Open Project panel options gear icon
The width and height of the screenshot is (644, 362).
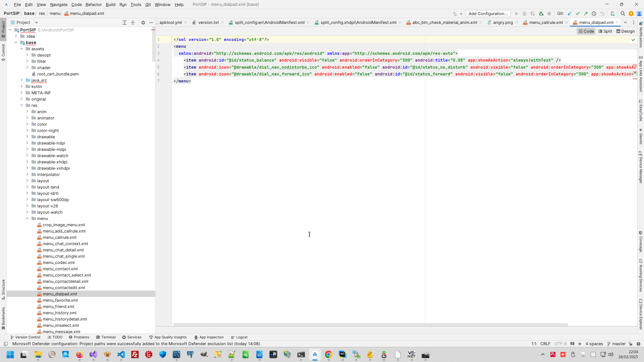(143, 23)
